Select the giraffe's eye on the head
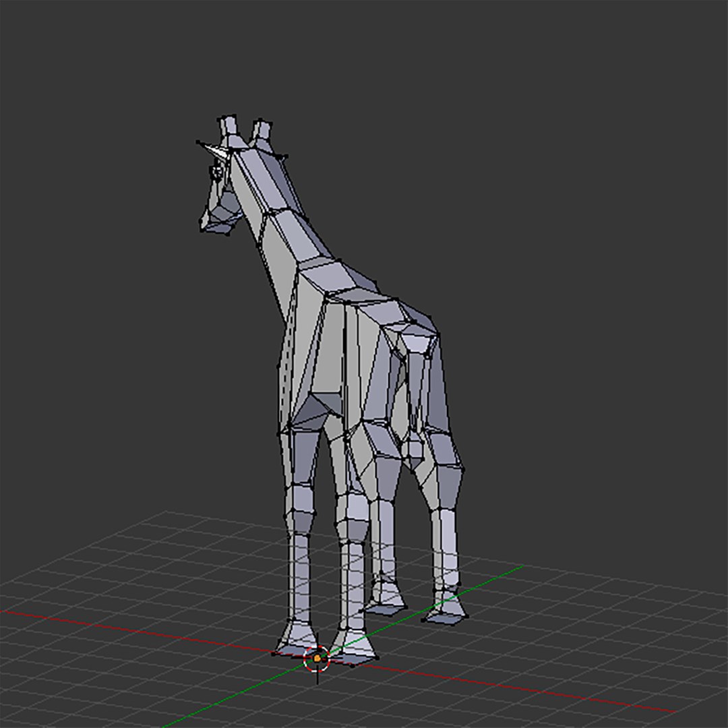Image resolution: width=728 pixels, height=728 pixels. pyautogui.click(x=217, y=172)
